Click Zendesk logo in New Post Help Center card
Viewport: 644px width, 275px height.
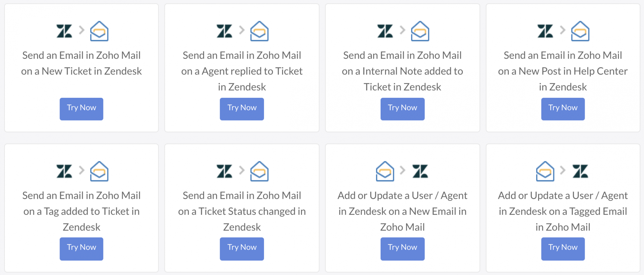click(545, 31)
